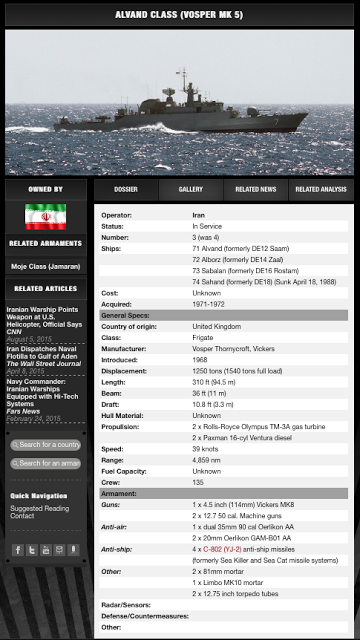Click the Search for an armament field
Viewport: 360px width, 640px height.
pyautogui.click(x=46, y=464)
